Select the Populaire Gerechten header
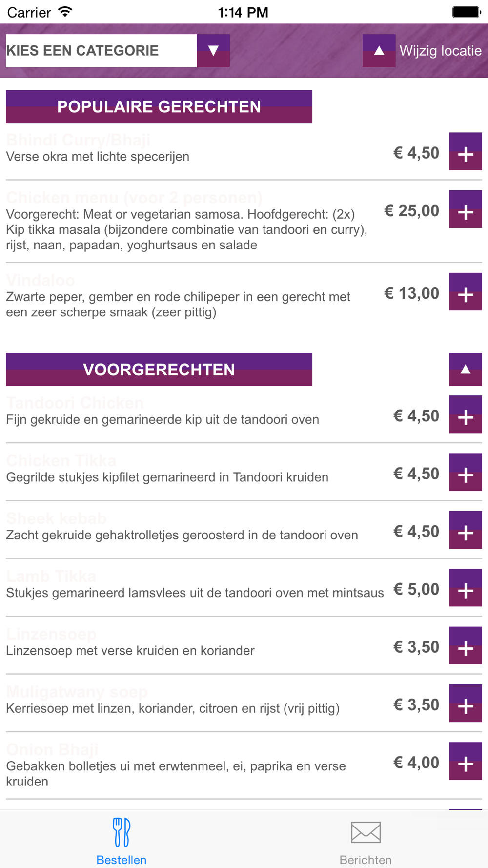 [159, 106]
